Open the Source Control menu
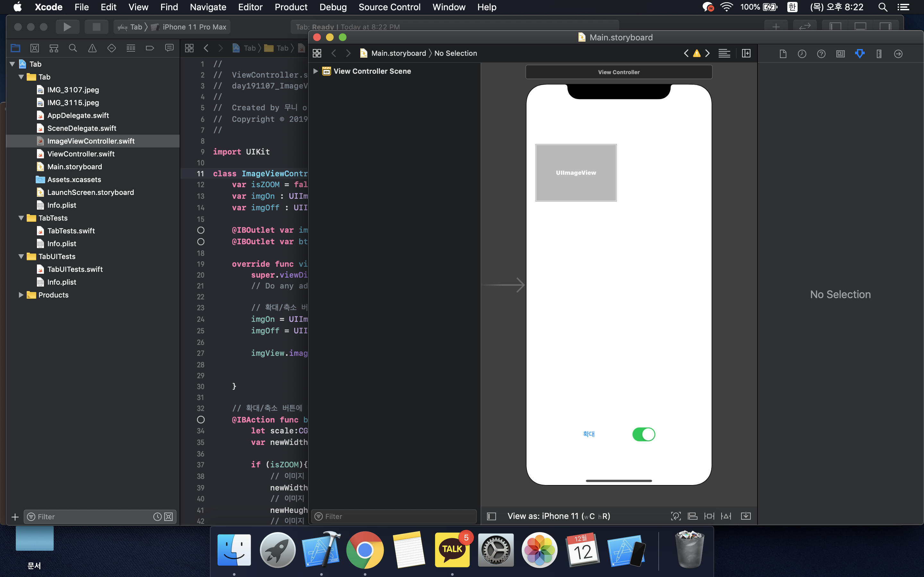 [x=389, y=7]
